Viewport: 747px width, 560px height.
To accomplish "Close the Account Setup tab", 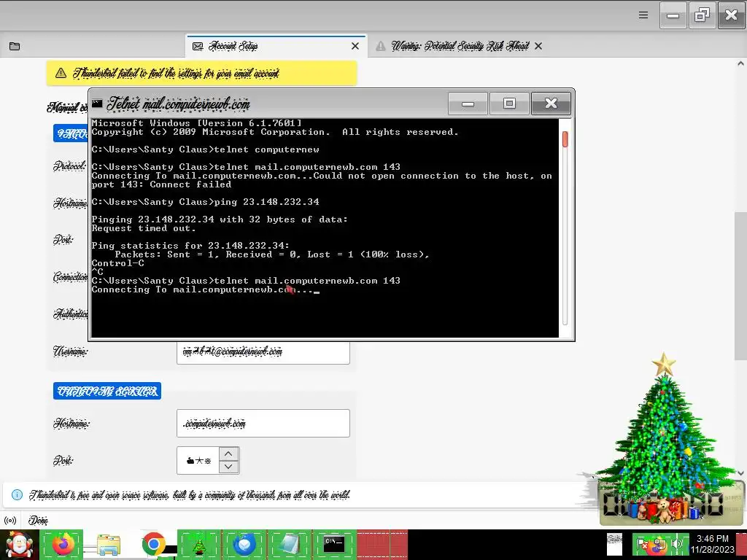I will pyautogui.click(x=355, y=46).
